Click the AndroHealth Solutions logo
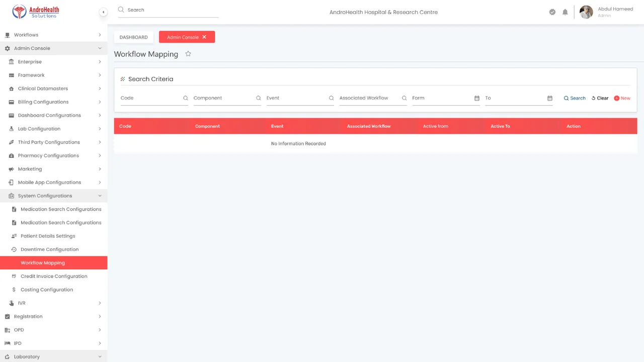This screenshot has width=644, height=362. tap(36, 12)
